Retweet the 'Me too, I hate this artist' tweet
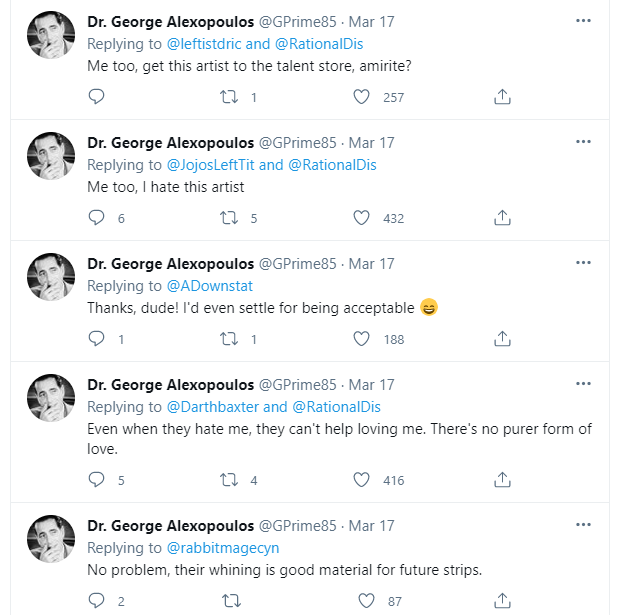The height and width of the screenshot is (615, 623). (x=229, y=218)
